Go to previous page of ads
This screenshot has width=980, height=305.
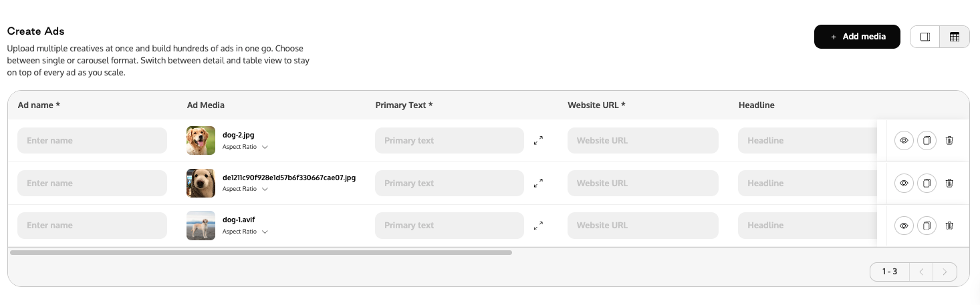[x=921, y=272]
